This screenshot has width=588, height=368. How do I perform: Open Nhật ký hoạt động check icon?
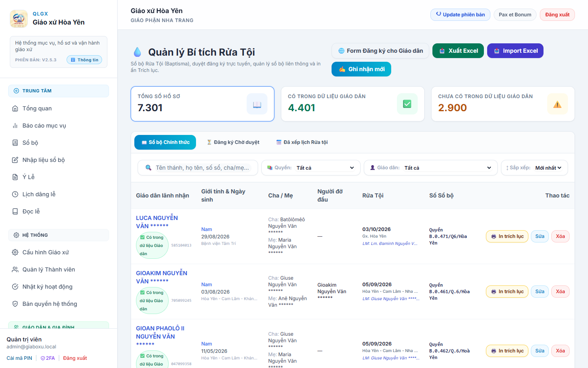click(15, 287)
